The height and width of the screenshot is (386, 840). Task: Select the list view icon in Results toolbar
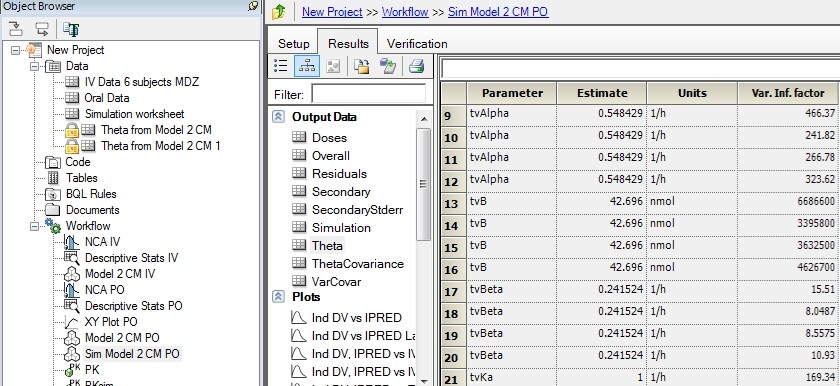[x=281, y=66]
